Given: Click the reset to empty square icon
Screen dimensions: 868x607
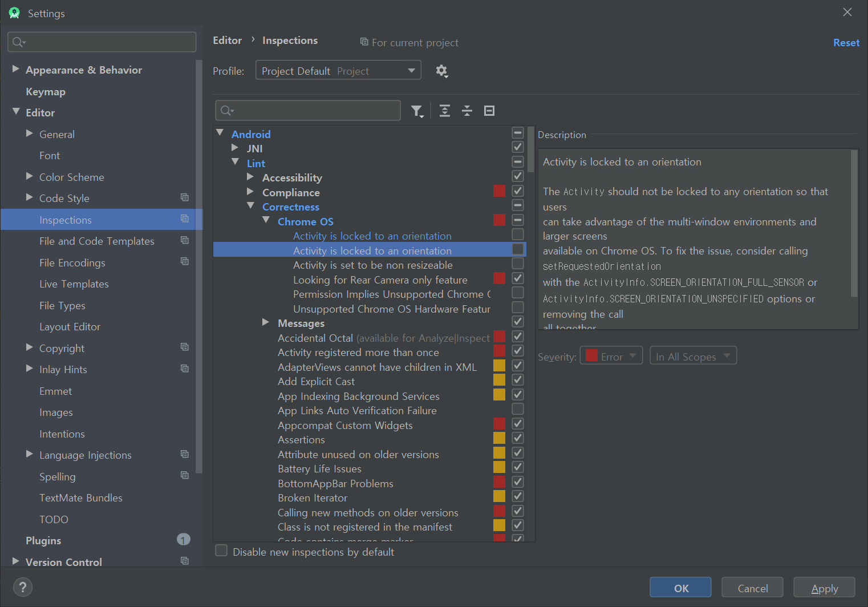Looking at the screenshot, I should pyautogui.click(x=489, y=111).
